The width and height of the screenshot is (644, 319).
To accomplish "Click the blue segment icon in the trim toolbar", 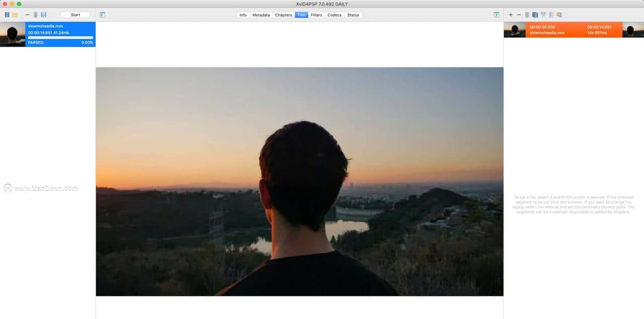I will pyautogui.click(x=534, y=15).
